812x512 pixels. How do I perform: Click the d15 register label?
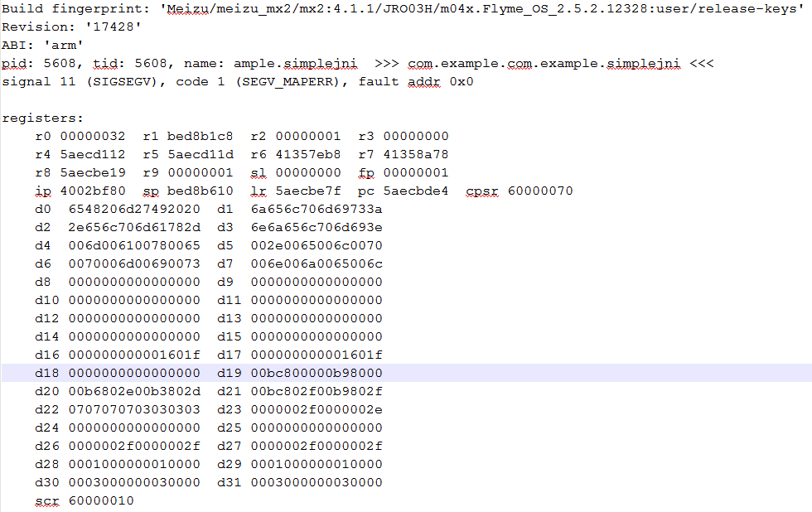[x=230, y=336]
